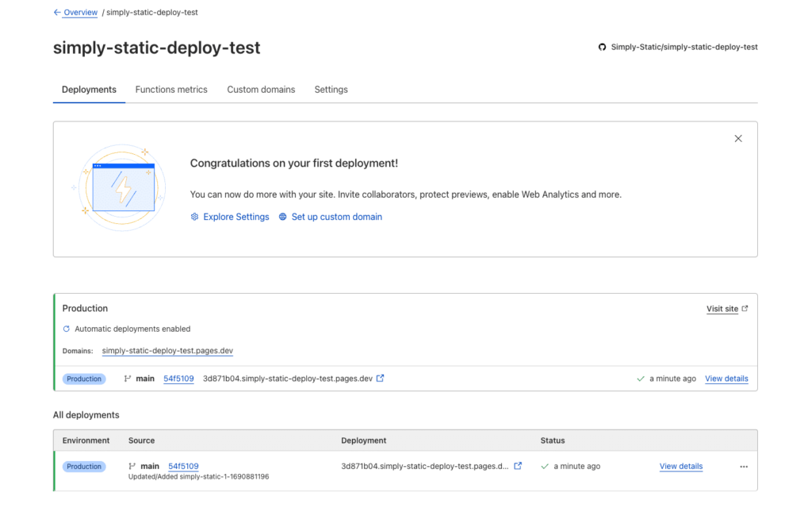
Task: Open the three-dot actions menu for deployment row
Action: [744, 467]
